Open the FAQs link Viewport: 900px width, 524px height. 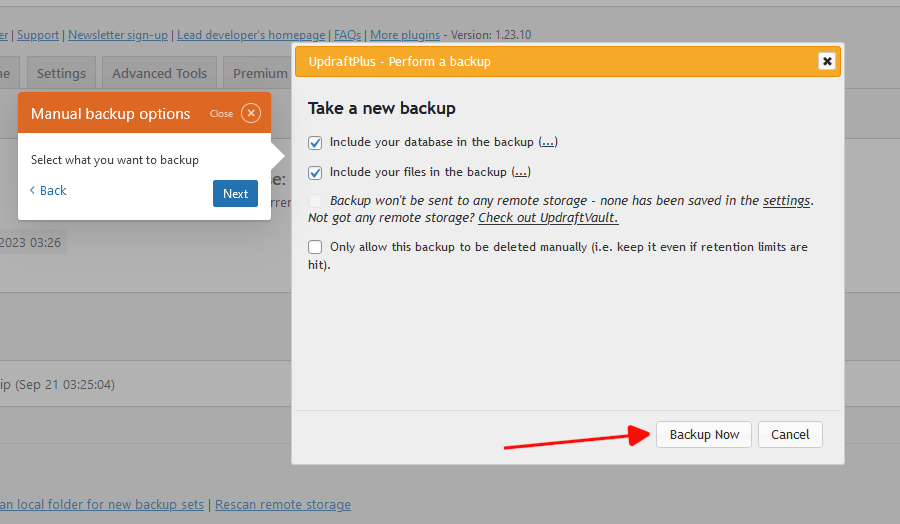click(x=347, y=35)
